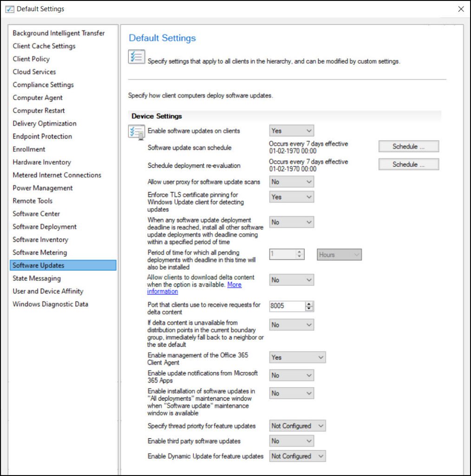
Task: Decrease the delta content port number
Action: (309, 309)
